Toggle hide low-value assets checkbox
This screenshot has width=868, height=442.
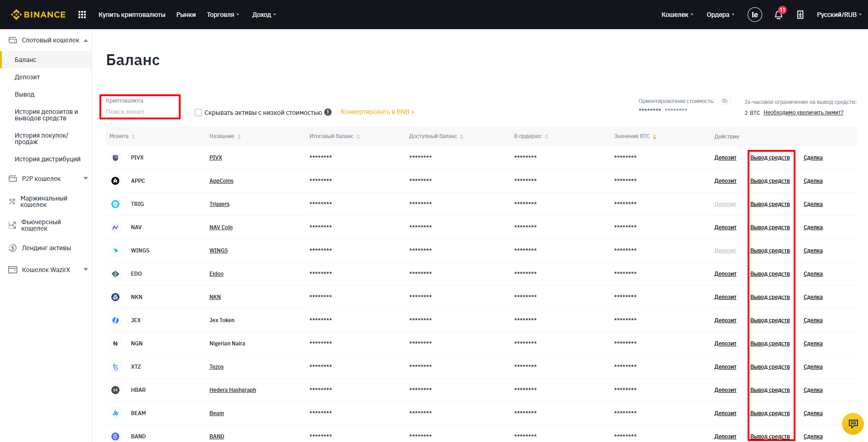[198, 113]
